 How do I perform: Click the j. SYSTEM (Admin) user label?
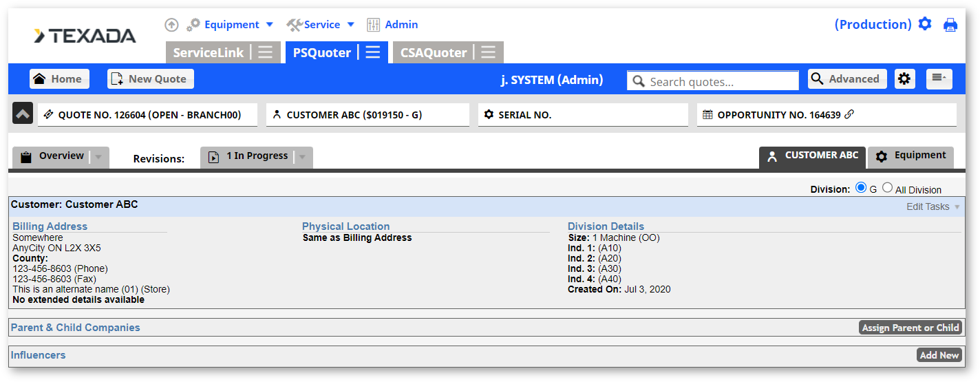[x=552, y=80]
